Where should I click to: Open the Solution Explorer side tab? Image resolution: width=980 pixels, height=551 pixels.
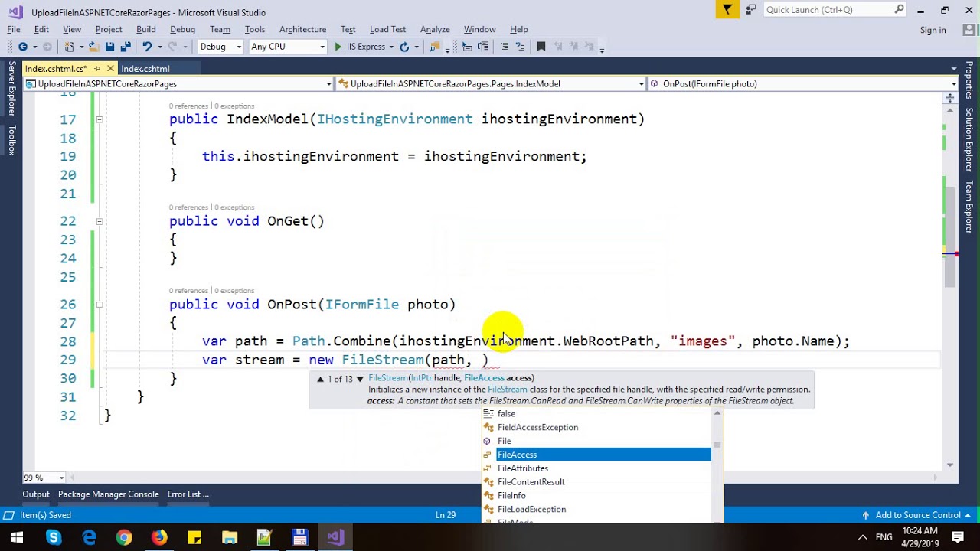point(969,140)
